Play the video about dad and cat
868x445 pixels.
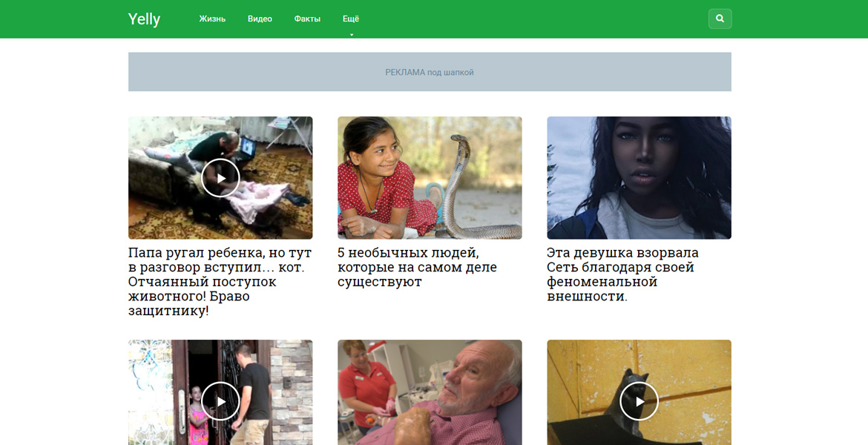tap(220, 178)
